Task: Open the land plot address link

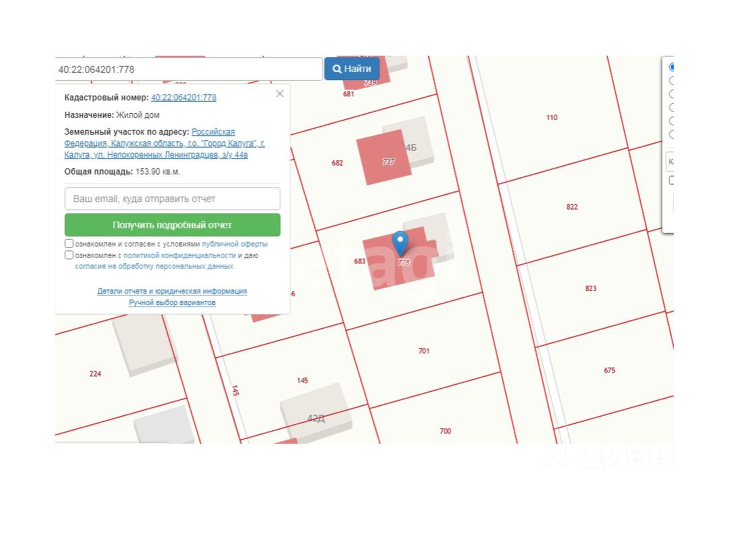Action: (164, 143)
